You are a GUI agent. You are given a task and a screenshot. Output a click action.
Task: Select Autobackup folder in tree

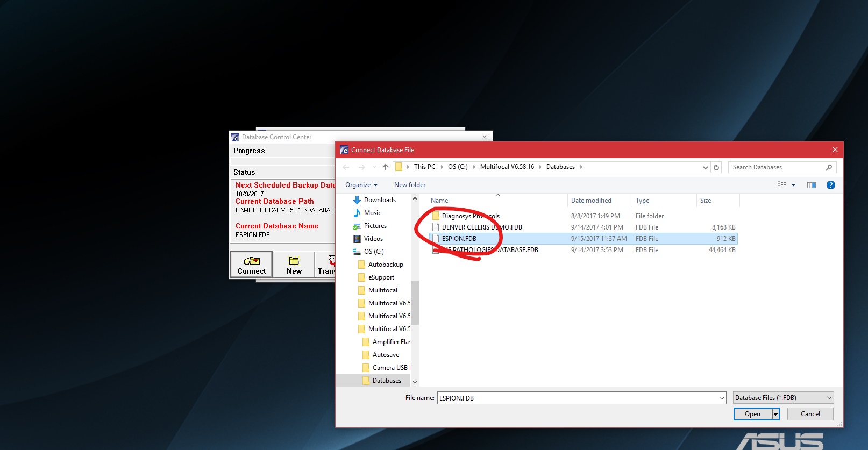[386, 265]
